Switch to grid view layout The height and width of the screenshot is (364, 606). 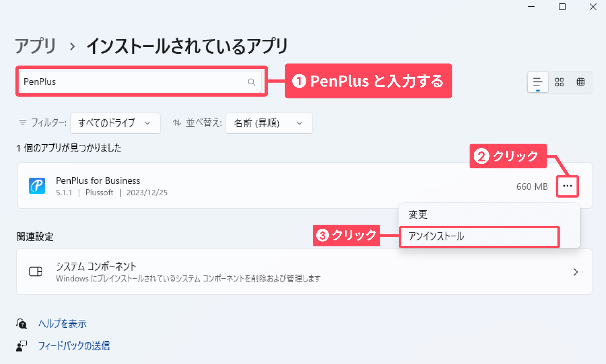(559, 82)
